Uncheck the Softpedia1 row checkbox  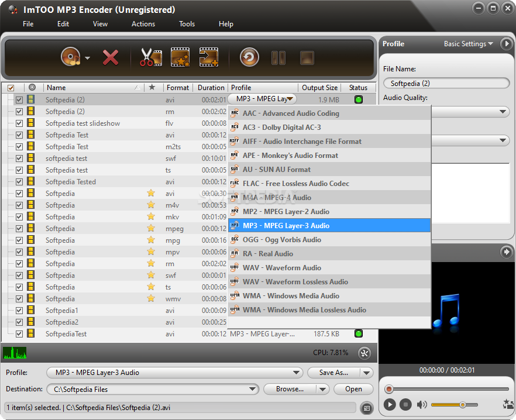19,311
